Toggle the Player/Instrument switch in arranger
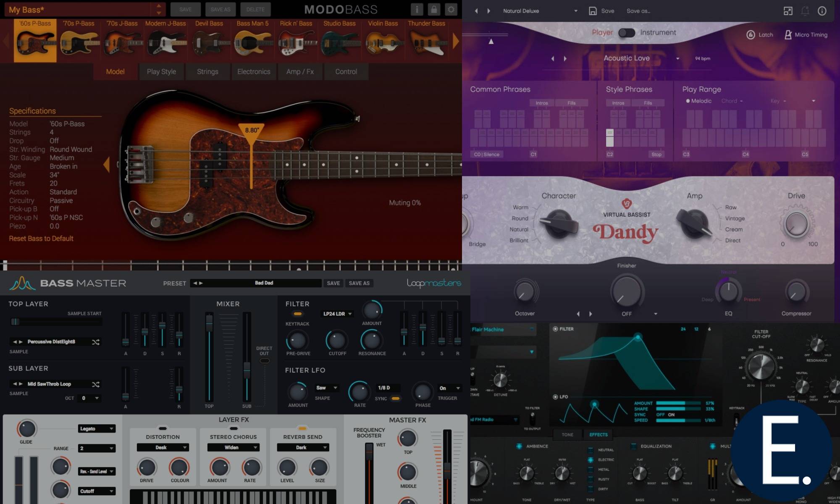The height and width of the screenshot is (504, 840). 625,32
